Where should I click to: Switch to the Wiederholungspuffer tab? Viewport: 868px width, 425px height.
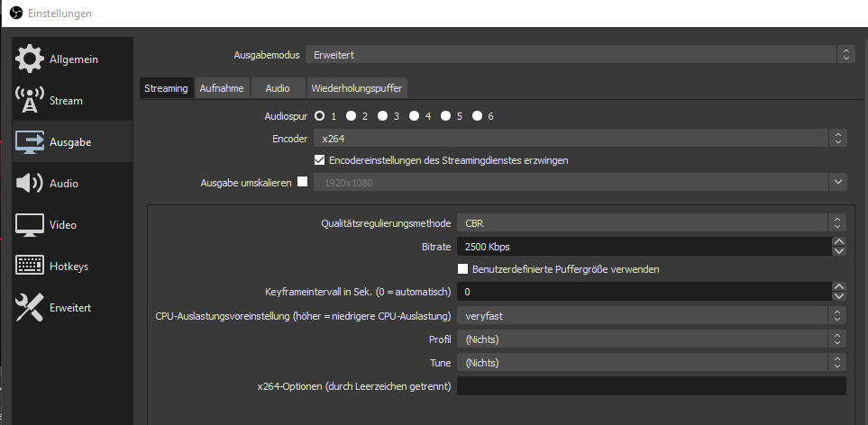357,88
